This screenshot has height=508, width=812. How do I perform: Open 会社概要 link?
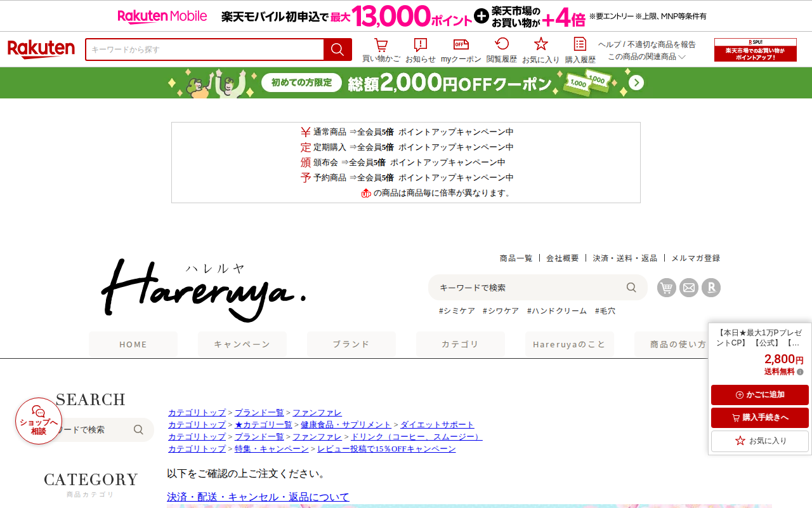click(x=563, y=258)
